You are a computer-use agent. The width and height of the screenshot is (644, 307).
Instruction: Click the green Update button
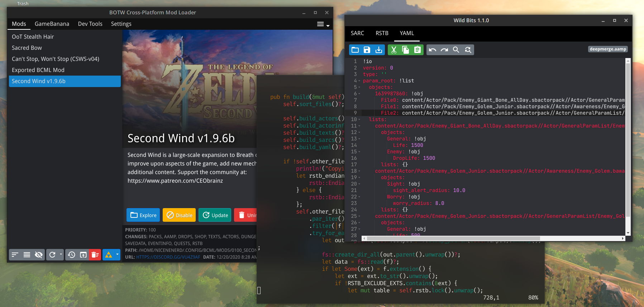215,215
